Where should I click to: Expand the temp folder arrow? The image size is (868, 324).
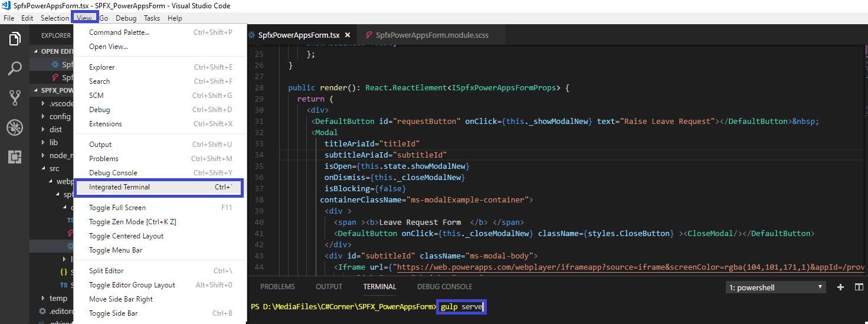pos(43,298)
